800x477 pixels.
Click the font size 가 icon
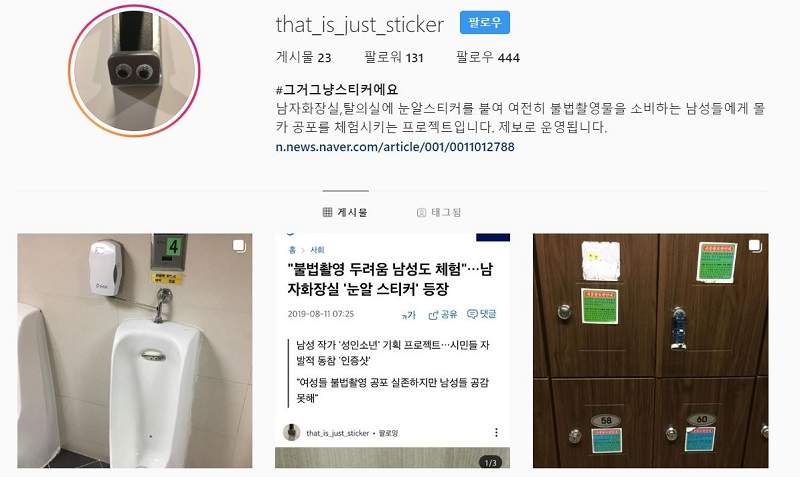point(409,315)
